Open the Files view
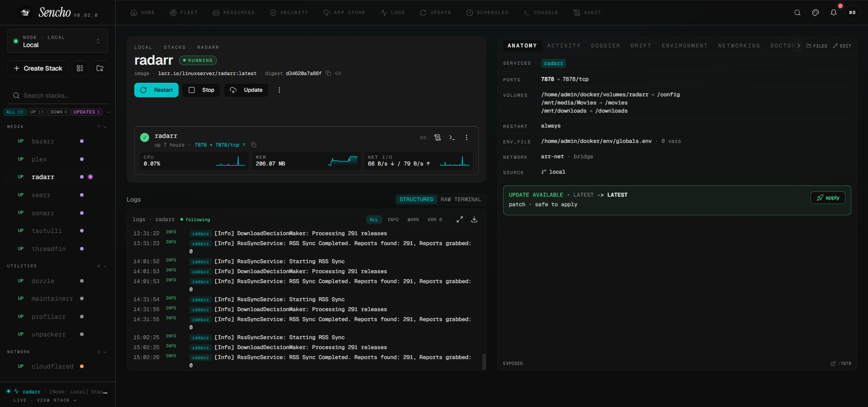868x407 pixels. pyautogui.click(x=817, y=46)
